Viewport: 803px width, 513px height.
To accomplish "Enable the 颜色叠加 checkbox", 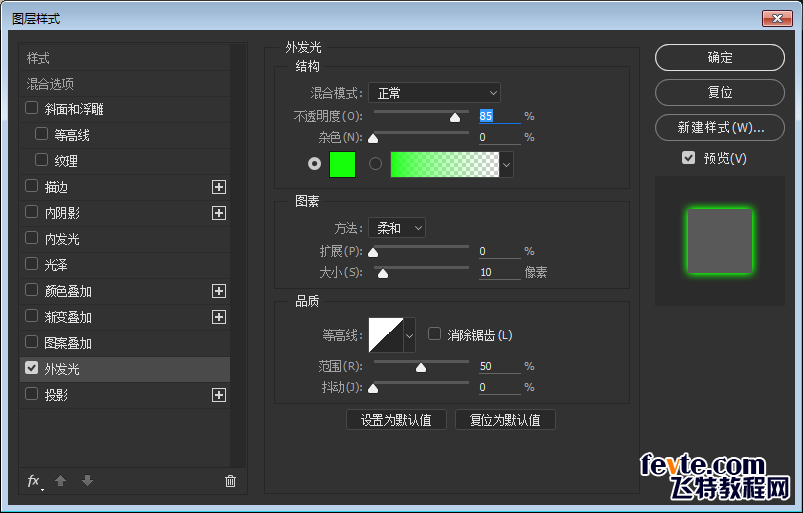I will 32,290.
